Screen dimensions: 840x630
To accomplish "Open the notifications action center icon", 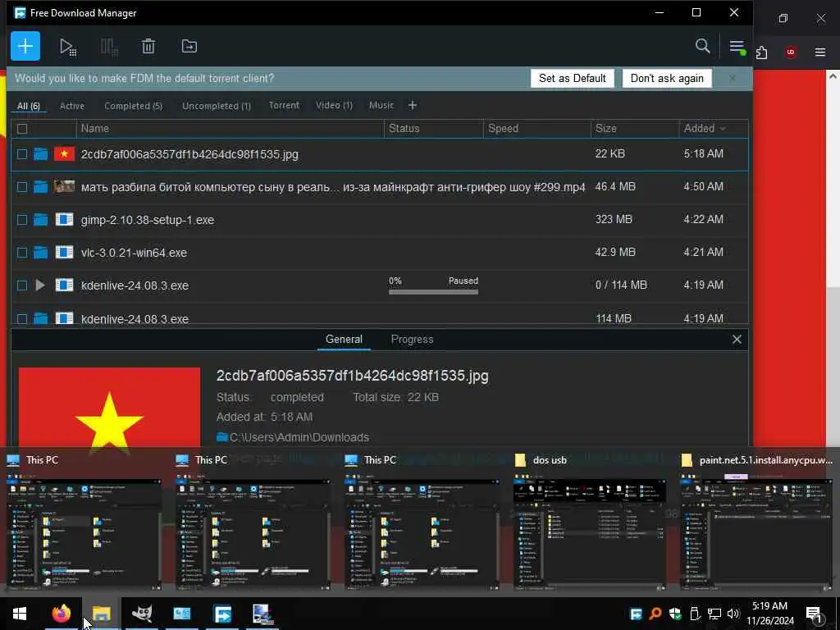I will pos(814,614).
